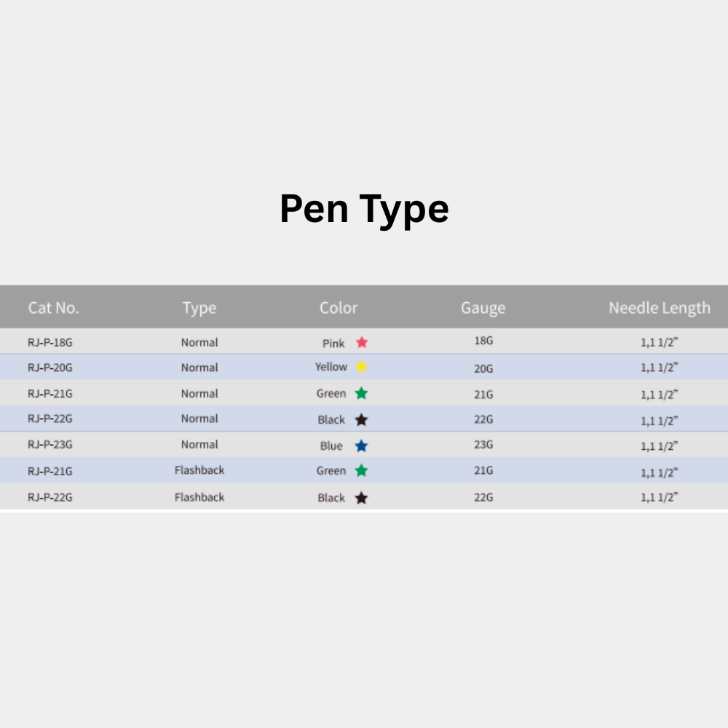Click catalog number RJ-P-23G
The width and height of the screenshot is (728, 728).
point(50,445)
